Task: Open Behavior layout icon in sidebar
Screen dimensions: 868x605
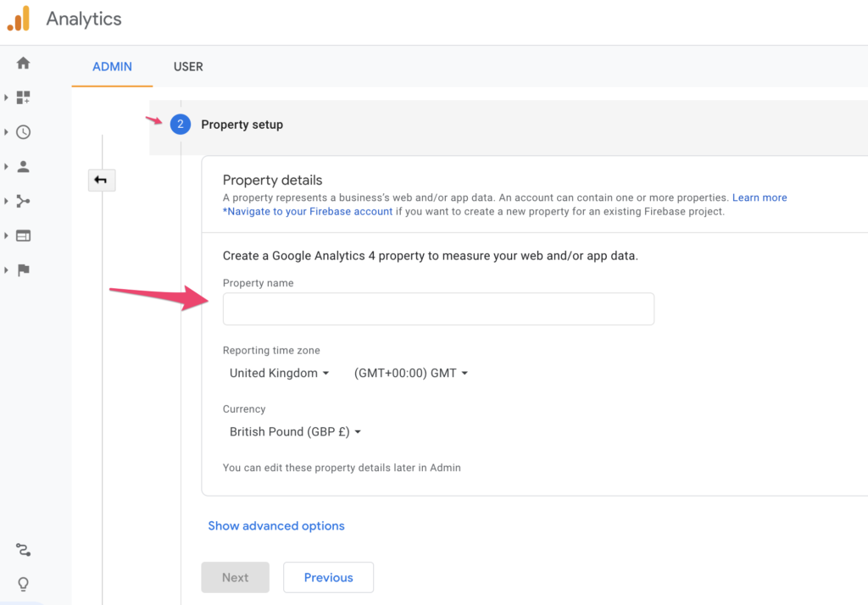Action: pyautogui.click(x=23, y=236)
